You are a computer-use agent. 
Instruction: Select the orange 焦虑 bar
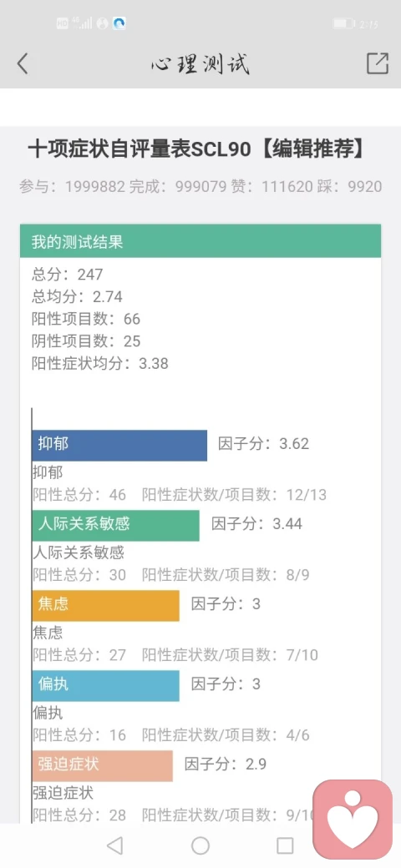pos(106,606)
